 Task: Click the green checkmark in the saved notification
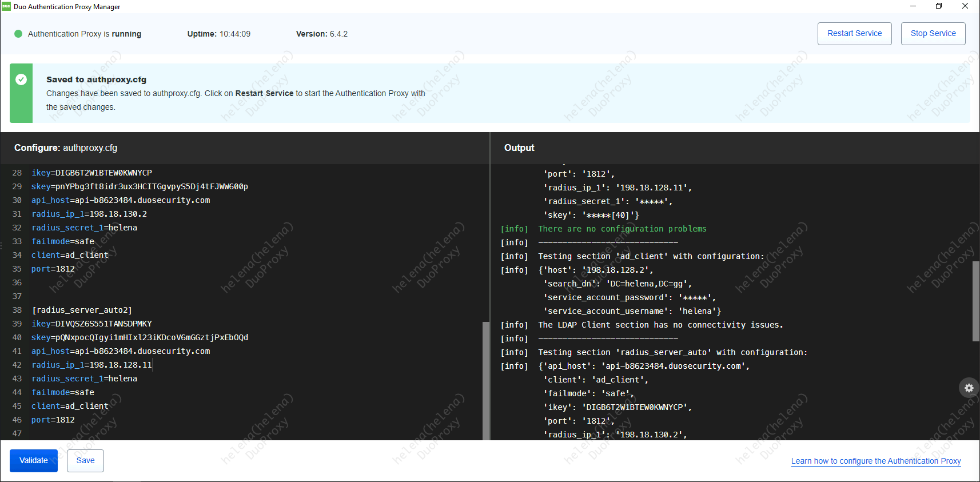pos(21,79)
